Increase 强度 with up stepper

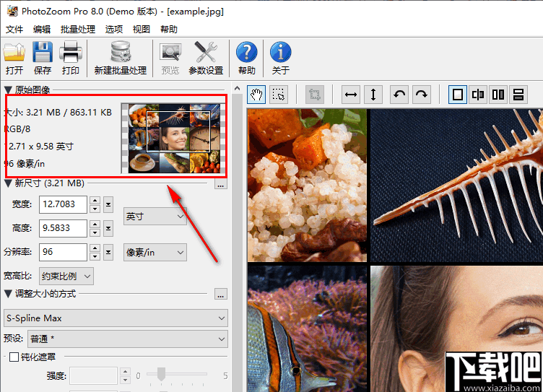(126, 372)
